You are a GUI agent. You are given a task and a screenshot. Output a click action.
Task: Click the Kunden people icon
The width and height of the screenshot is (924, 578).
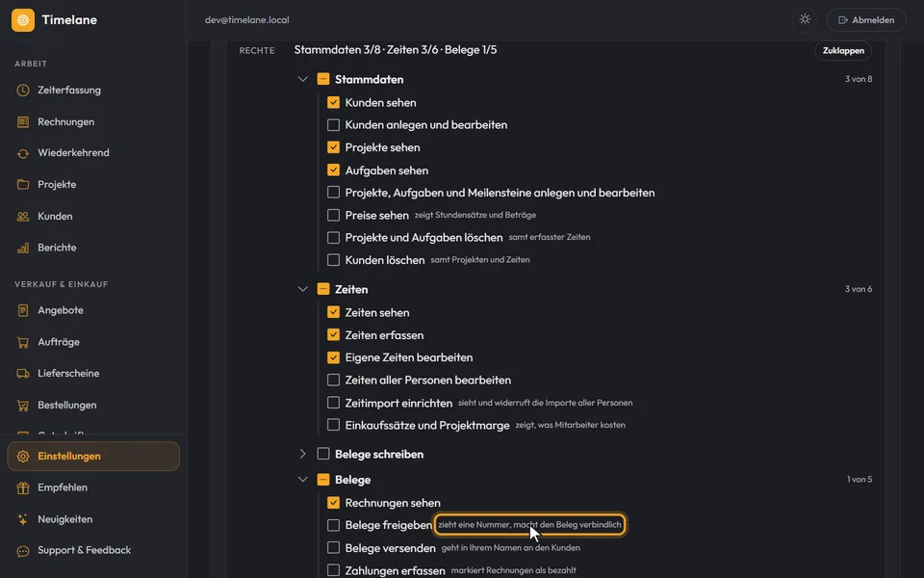click(23, 217)
